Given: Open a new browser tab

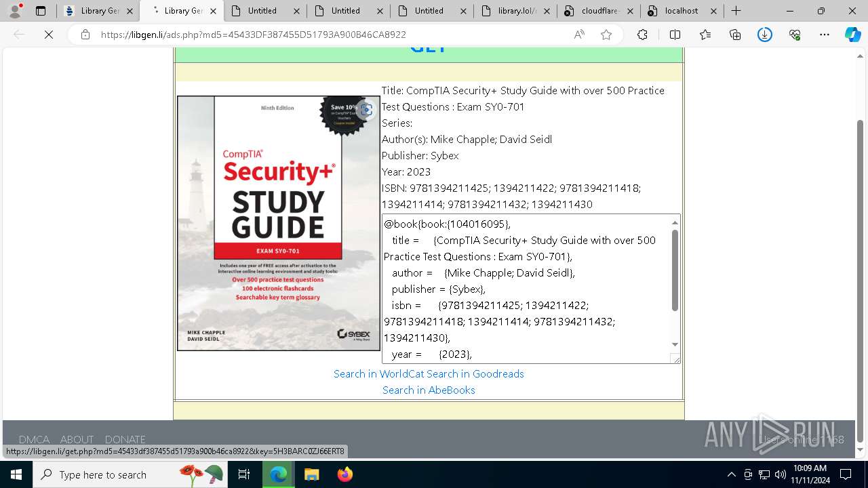Looking at the screenshot, I should pos(736,11).
